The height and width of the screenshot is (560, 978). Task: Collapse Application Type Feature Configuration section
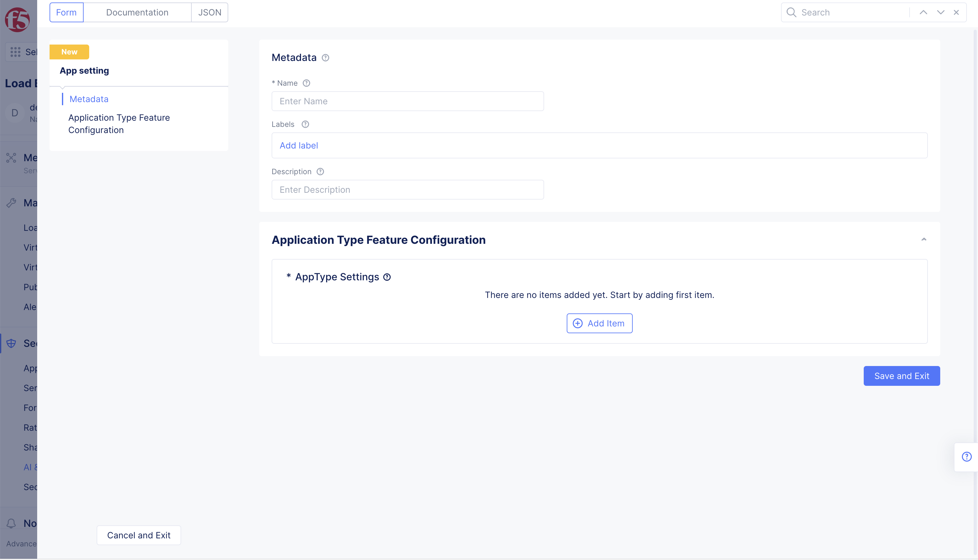pos(924,239)
